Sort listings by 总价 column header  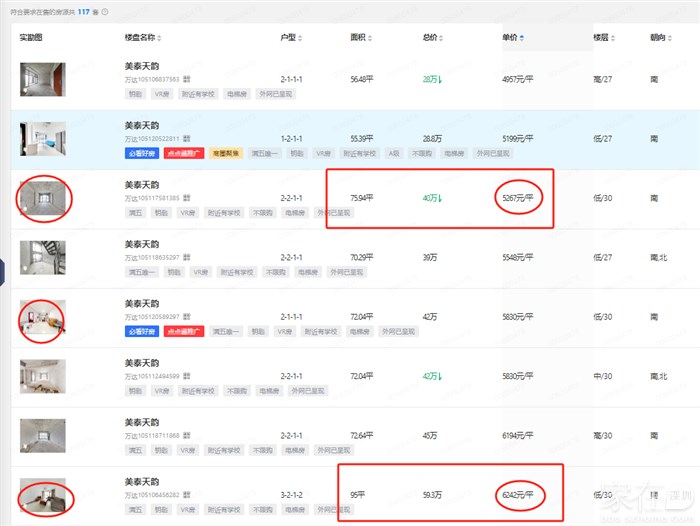coord(433,37)
